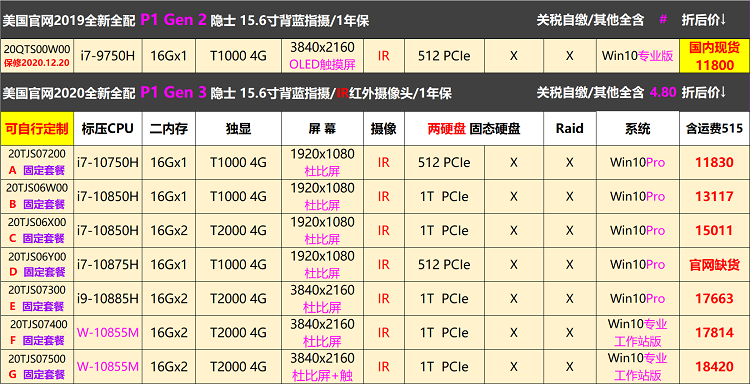The width and height of the screenshot is (750, 384).
Task: Click i7-10850H in the 20TJS06W00 row
Action: tap(108, 197)
